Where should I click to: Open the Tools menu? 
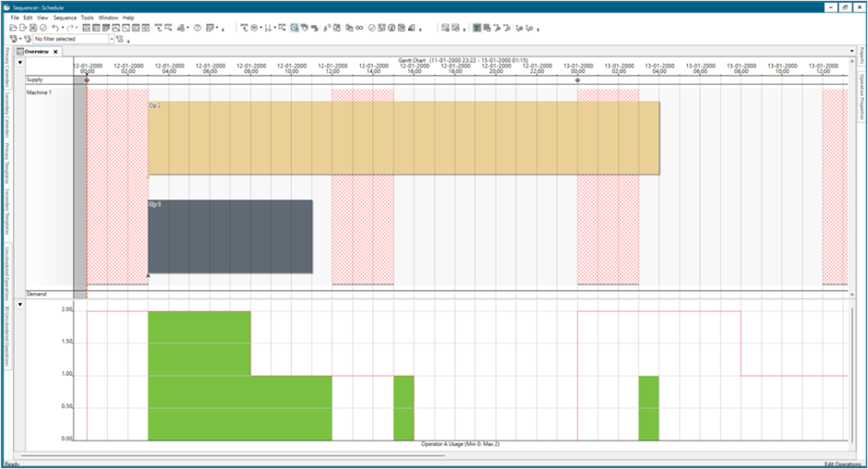click(87, 18)
